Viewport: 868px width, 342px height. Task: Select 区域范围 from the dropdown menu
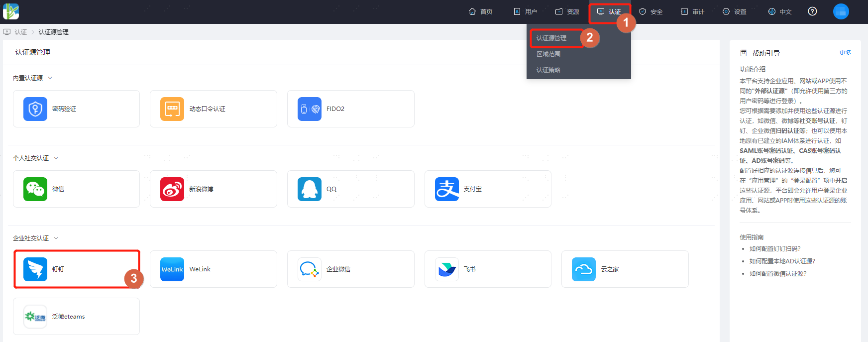tap(548, 54)
